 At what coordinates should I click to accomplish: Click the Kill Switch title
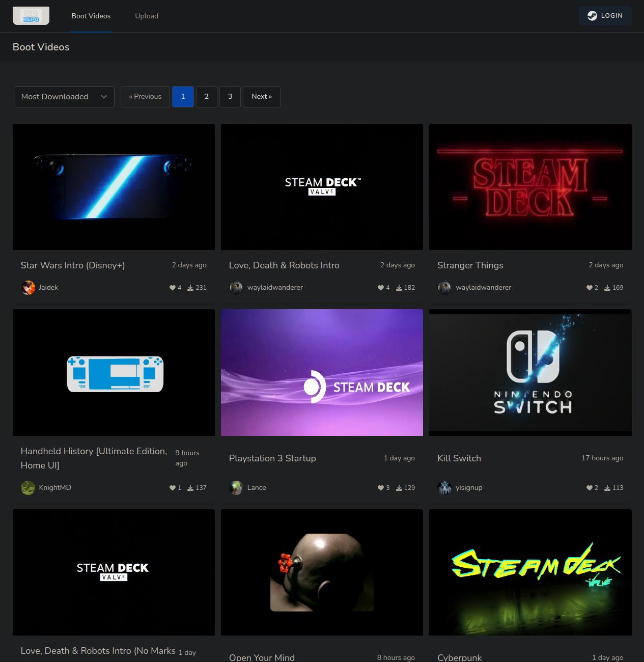[x=459, y=458]
